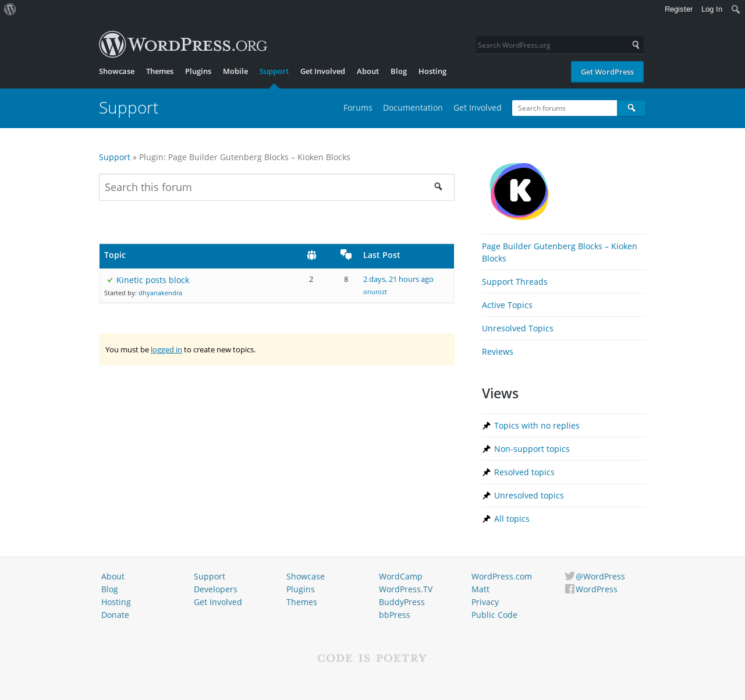The width and height of the screenshot is (745, 700).
Task: Open the Matt footer link
Action: 480,589
